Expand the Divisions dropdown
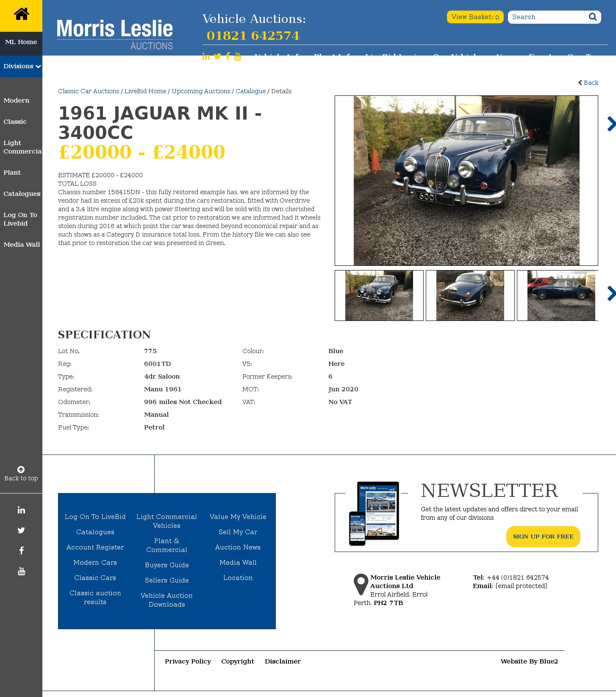Screen dimensions: 616x697 click(x=21, y=66)
